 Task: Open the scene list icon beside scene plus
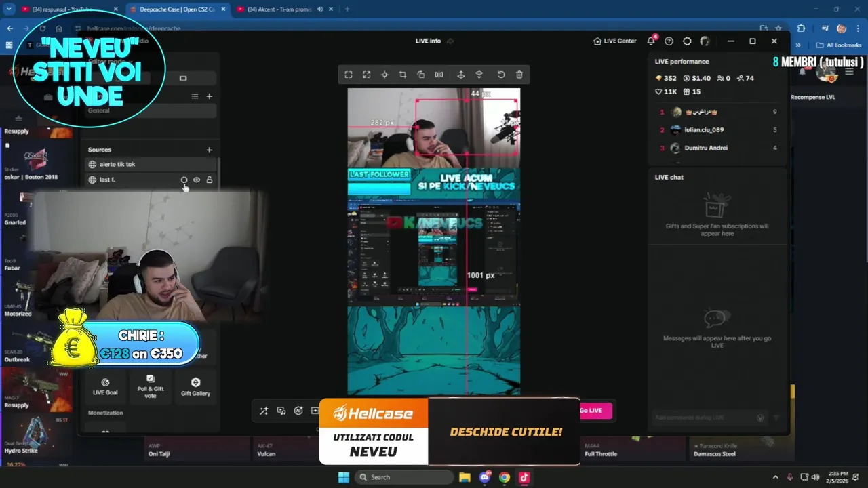195,96
